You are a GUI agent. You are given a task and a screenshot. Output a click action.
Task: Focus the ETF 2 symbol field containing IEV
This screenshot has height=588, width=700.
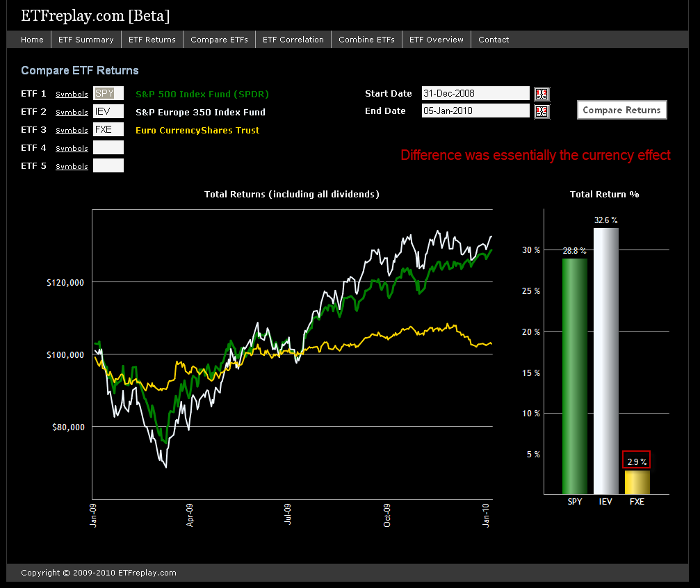point(108,111)
